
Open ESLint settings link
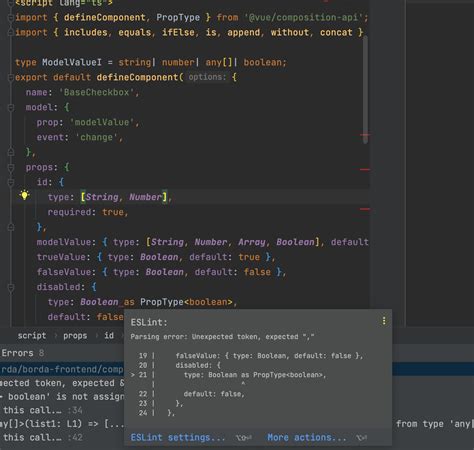tap(178, 437)
